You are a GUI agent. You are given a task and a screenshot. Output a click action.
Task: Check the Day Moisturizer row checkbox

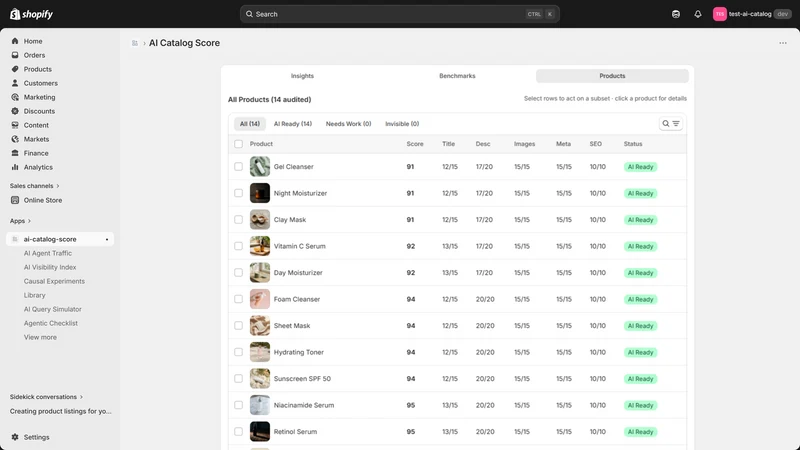(x=238, y=272)
